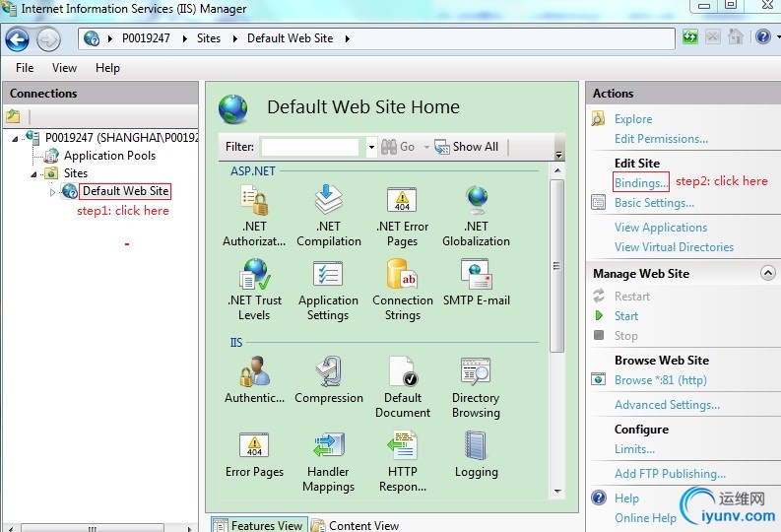Collapse the Manage Web Site section
The image size is (781, 532).
click(767, 273)
